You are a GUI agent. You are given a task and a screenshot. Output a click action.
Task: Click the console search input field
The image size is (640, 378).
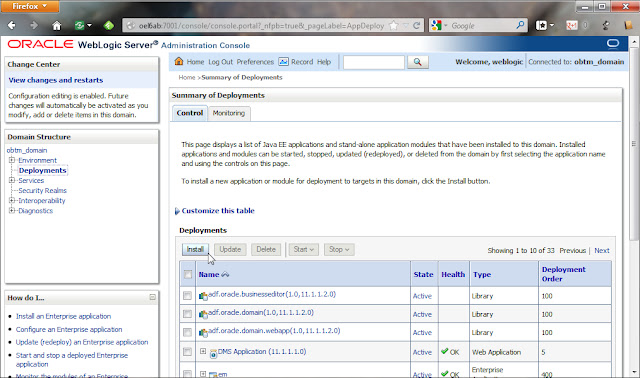click(x=374, y=62)
